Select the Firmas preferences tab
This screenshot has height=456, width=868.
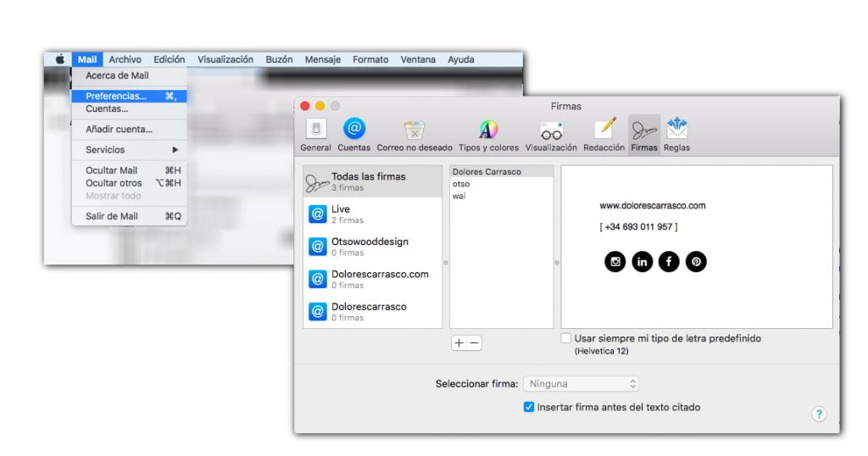644,135
